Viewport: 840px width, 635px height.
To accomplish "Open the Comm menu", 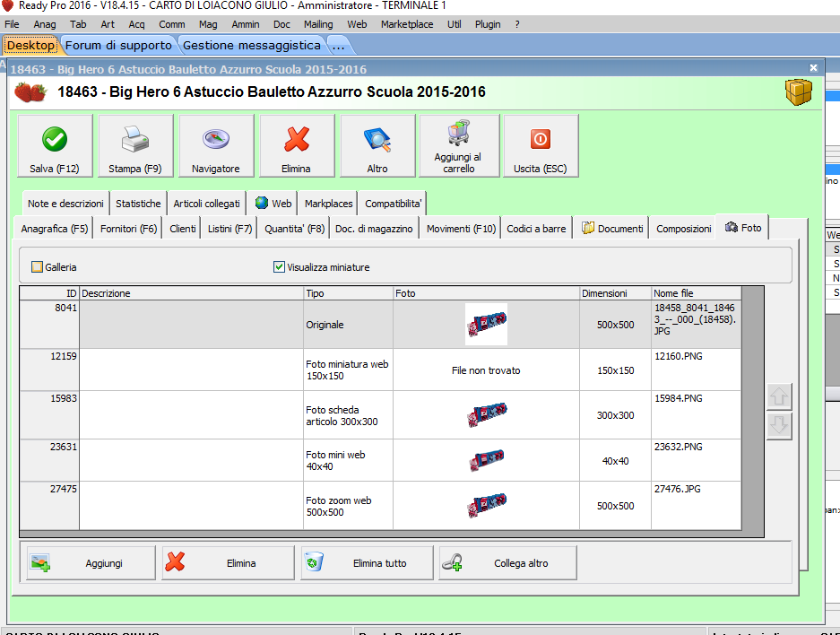I will (171, 24).
